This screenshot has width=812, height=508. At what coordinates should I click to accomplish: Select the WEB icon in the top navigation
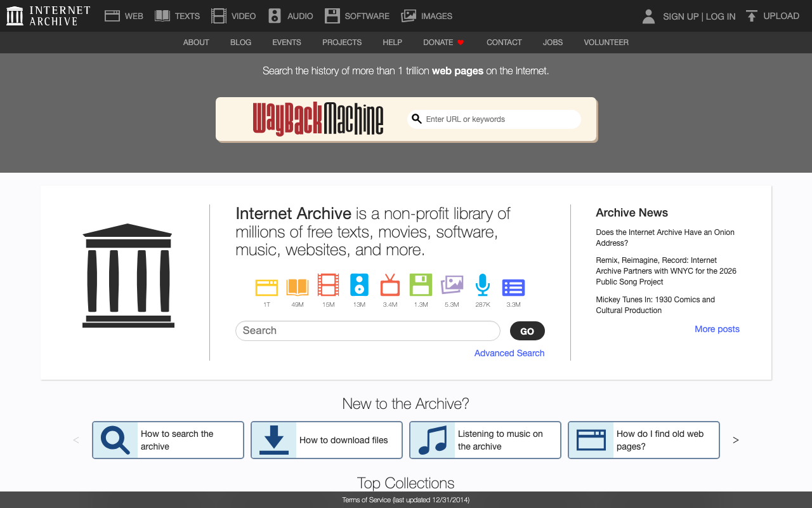coord(112,15)
